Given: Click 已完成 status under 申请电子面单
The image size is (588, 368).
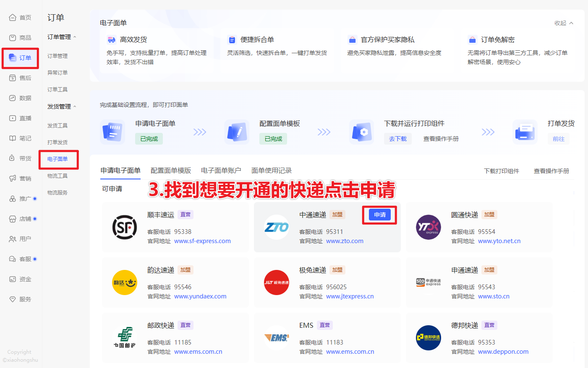Looking at the screenshot, I should (149, 139).
